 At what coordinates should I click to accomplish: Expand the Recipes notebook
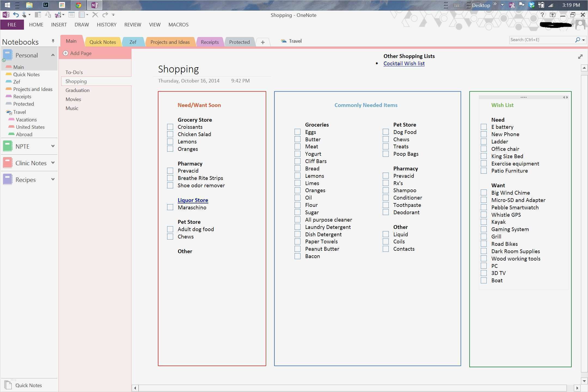[53, 179]
